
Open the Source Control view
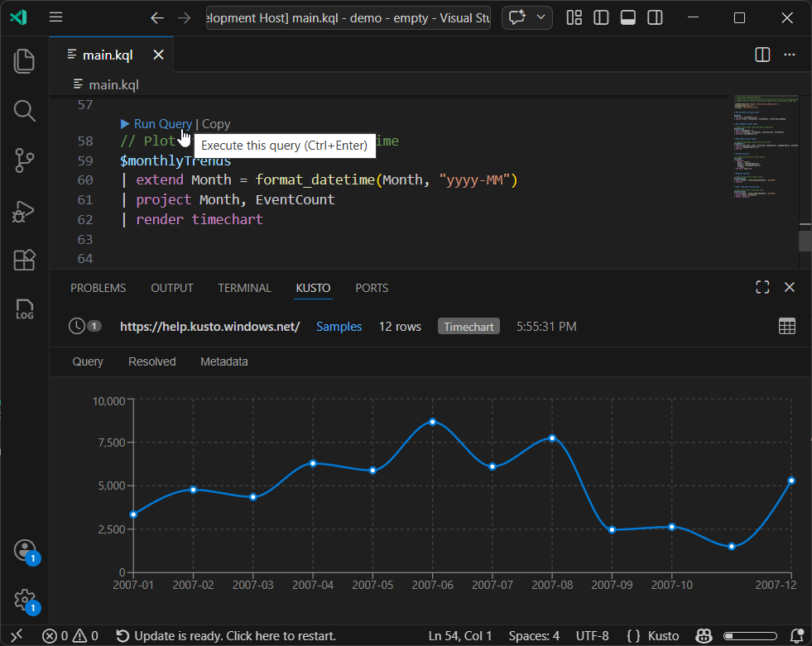tap(24, 161)
